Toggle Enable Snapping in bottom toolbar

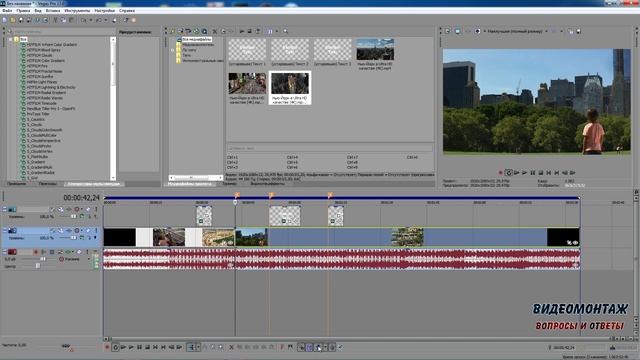pyautogui.click(x=301, y=347)
